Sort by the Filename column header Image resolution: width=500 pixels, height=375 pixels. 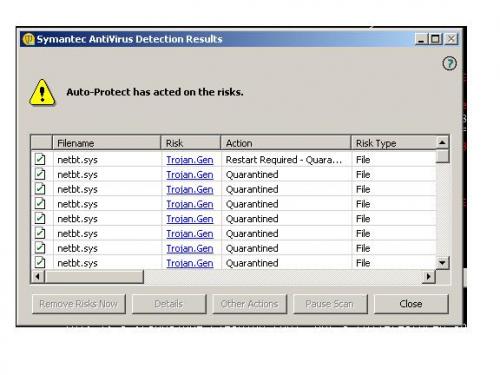[106, 143]
